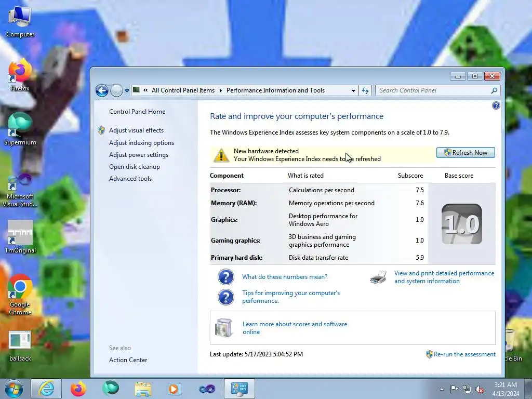Click the Refresh Now button
This screenshot has height=399, width=532.
tap(465, 153)
